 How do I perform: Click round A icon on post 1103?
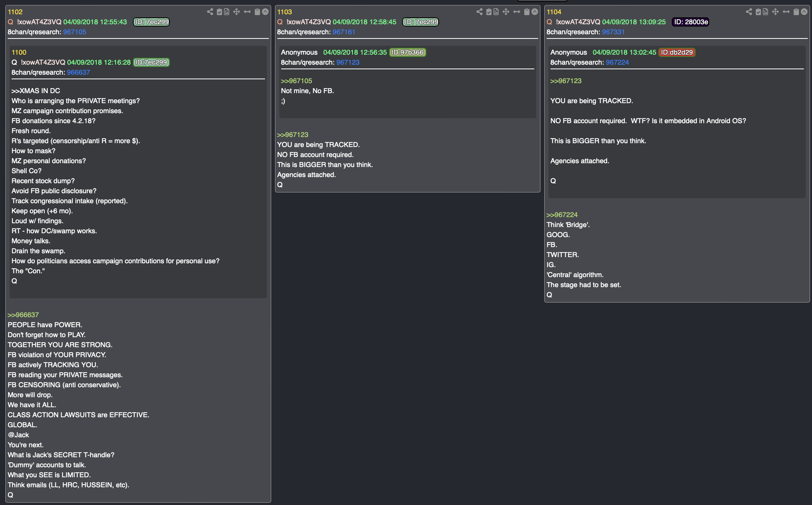tap(535, 12)
